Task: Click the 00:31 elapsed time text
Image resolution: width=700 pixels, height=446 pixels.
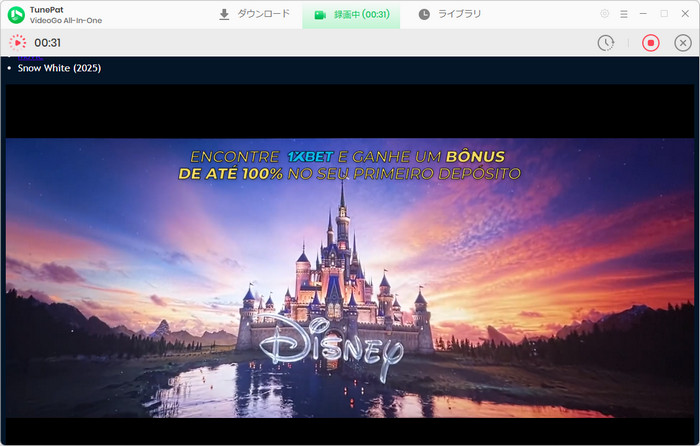Action: (47, 43)
